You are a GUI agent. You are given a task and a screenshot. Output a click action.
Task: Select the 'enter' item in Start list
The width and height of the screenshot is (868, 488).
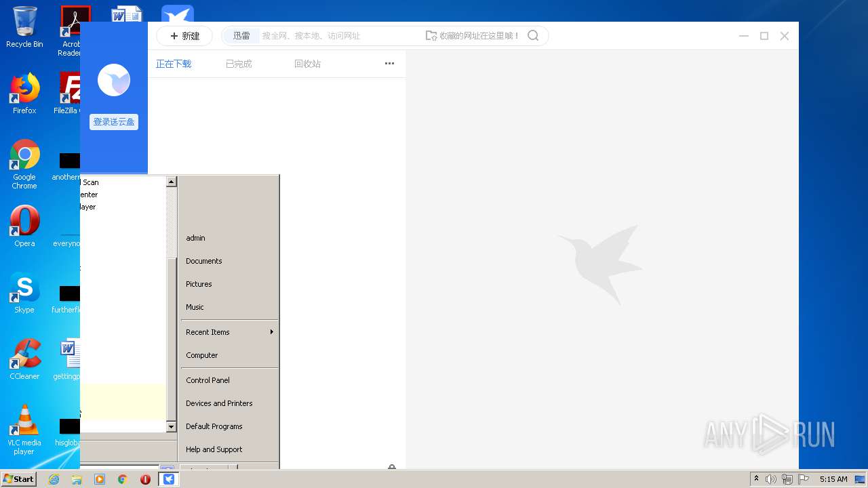[x=89, y=195]
